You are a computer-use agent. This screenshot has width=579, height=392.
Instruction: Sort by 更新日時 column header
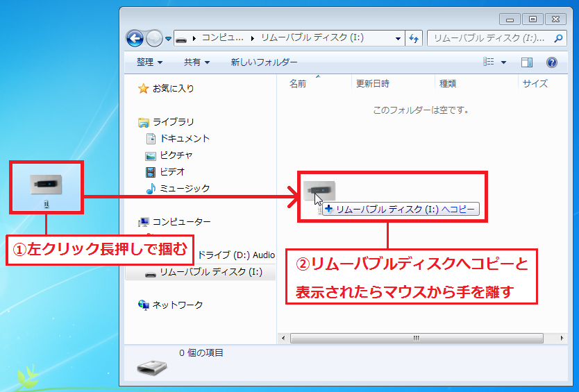(373, 84)
